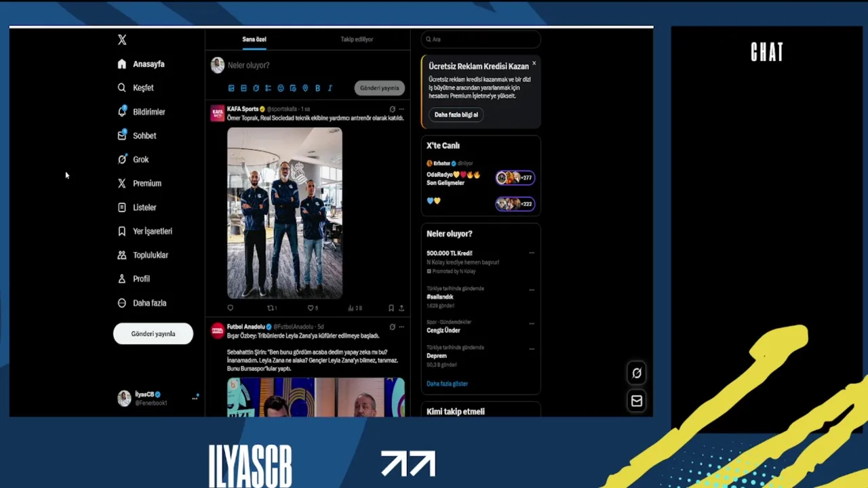Click the Ara search field
This screenshot has width=868, height=488.
click(x=481, y=39)
